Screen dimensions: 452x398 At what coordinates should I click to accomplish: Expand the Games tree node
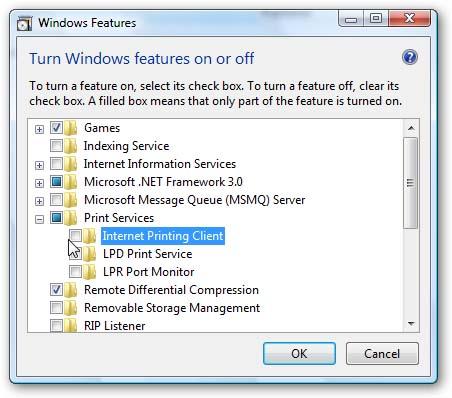pos(39,129)
